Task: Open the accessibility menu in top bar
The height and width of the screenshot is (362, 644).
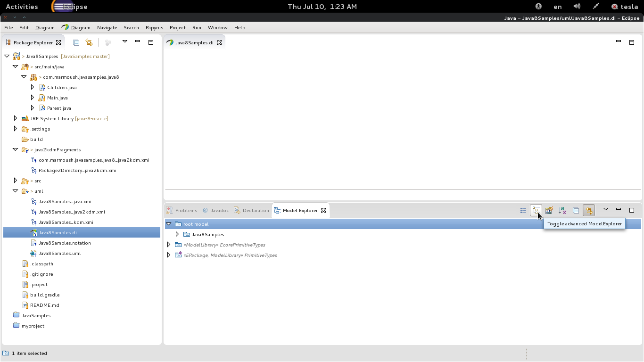Action: pos(538,7)
